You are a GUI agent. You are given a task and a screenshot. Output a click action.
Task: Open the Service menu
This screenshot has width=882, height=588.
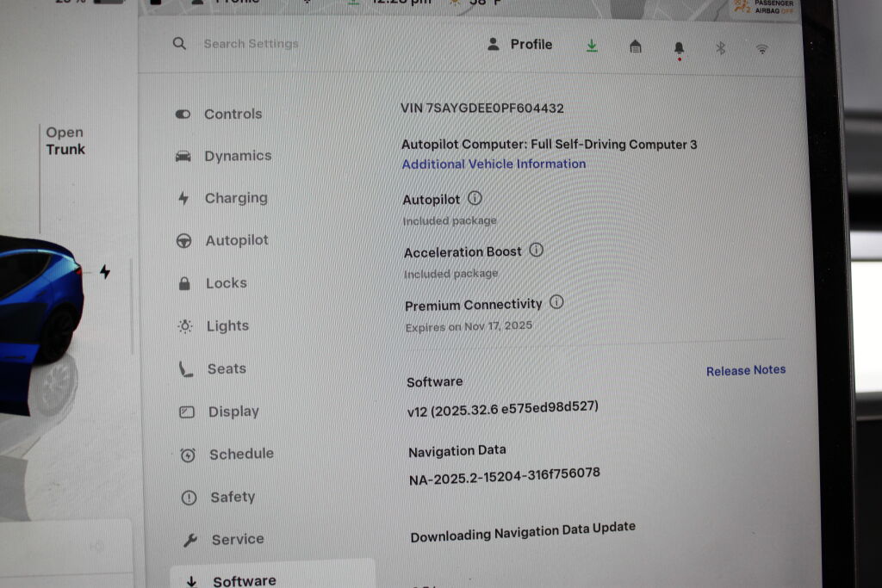237,540
